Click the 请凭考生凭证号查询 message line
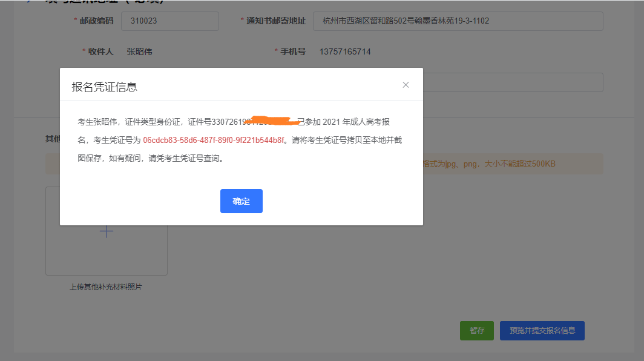 coord(151,159)
